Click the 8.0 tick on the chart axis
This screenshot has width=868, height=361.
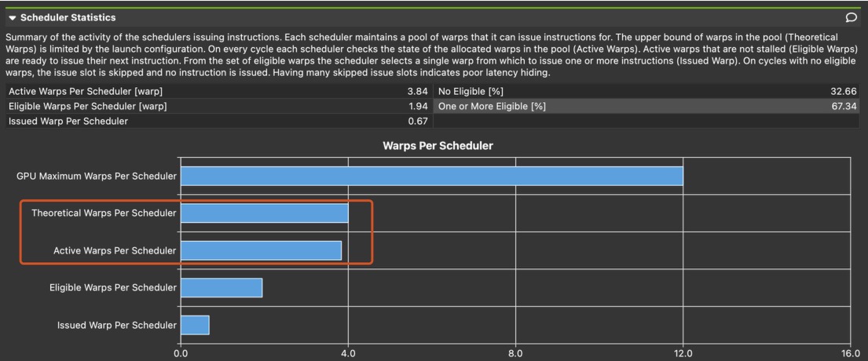pyautogui.click(x=516, y=353)
